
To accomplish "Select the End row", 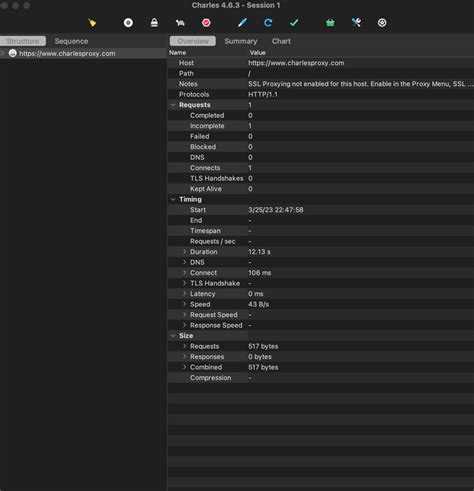I will tap(321, 220).
